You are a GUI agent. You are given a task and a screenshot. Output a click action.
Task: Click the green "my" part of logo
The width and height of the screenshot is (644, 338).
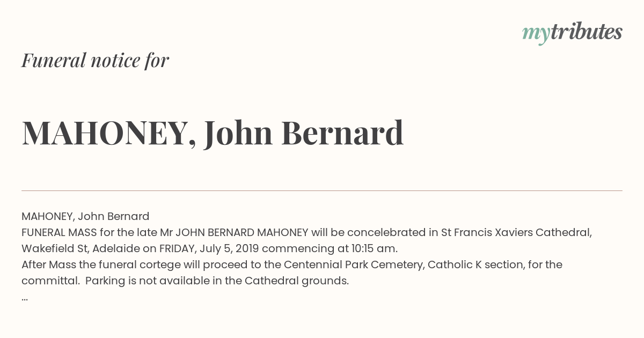pyautogui.click(x=536, y=35)
